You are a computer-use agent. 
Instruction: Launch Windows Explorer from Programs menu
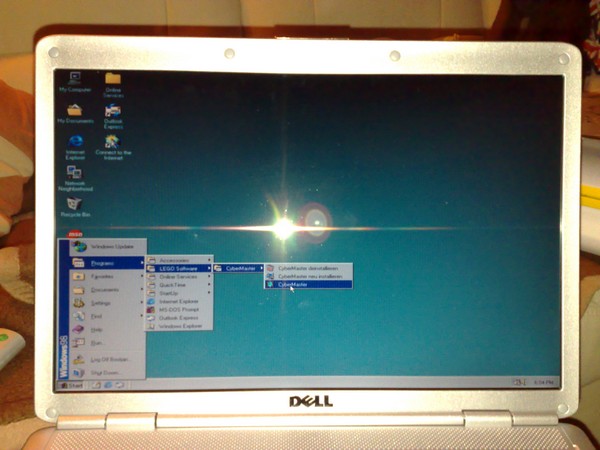point(179,326)
